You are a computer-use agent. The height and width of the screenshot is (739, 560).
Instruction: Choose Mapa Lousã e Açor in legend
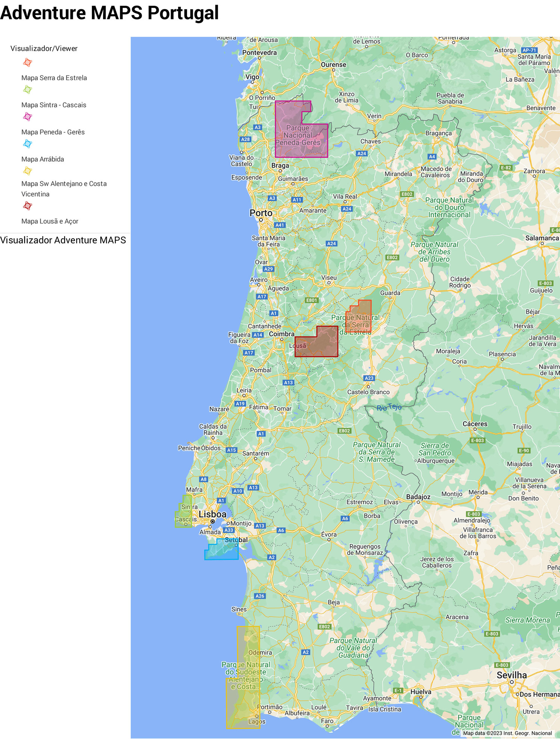tap(50, 221)
